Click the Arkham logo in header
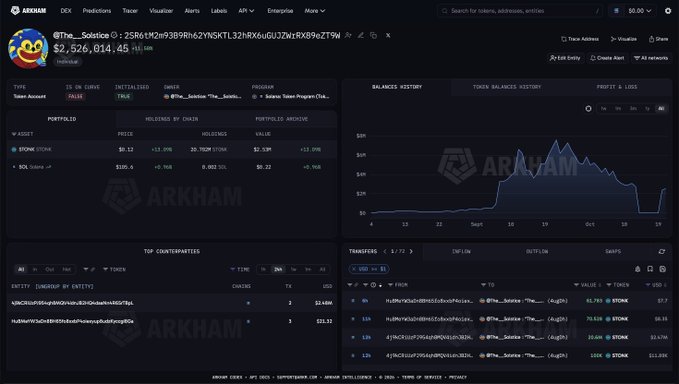 tap(29, 10)
